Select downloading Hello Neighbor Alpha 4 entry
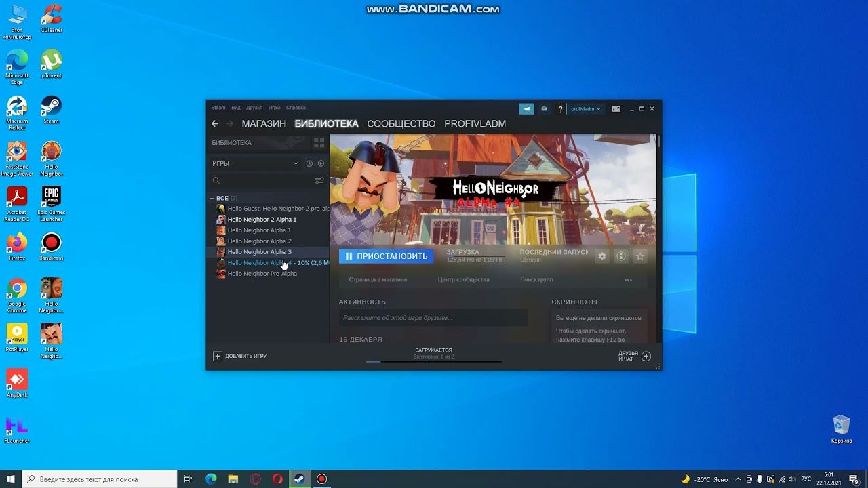Image resolution: width=868 pixels, height=488 pixels. pyautogui.click(x=273, y=263)
